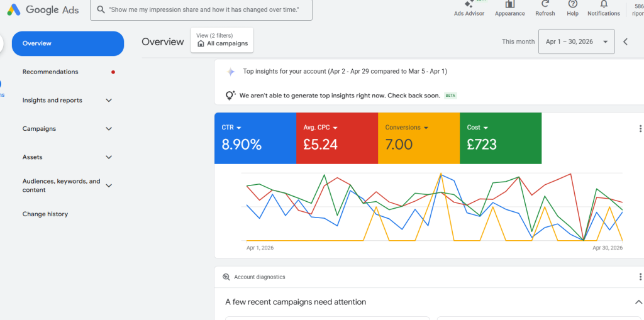Screen dimensions: 644x320
Task: Open Ads Advisor
Action: click(x=469, y=9)
